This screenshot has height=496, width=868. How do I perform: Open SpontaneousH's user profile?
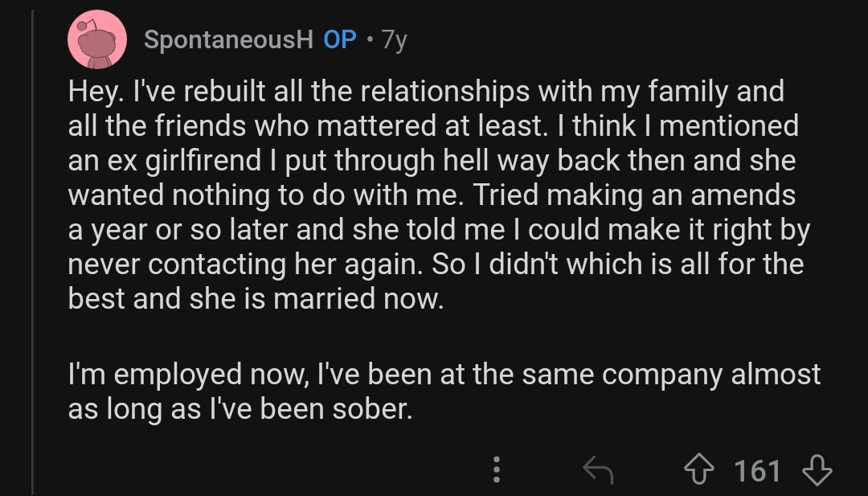click(x=228, y=39)
